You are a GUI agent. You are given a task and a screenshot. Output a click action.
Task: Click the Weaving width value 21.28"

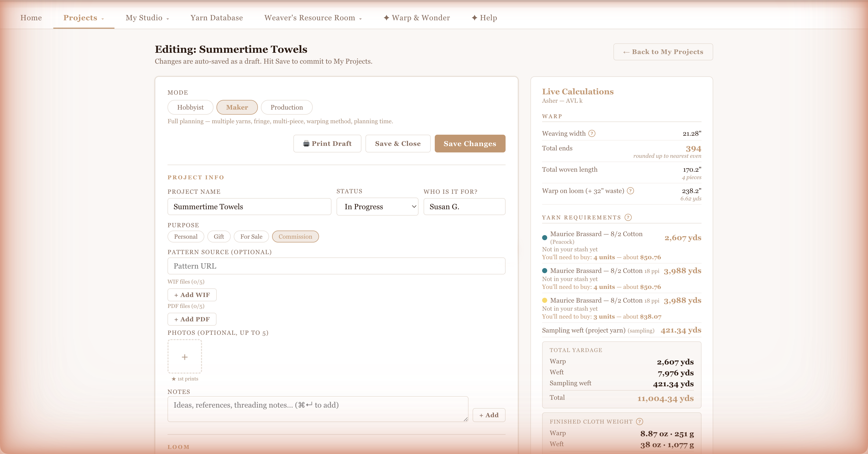click(x=692, y=133)
